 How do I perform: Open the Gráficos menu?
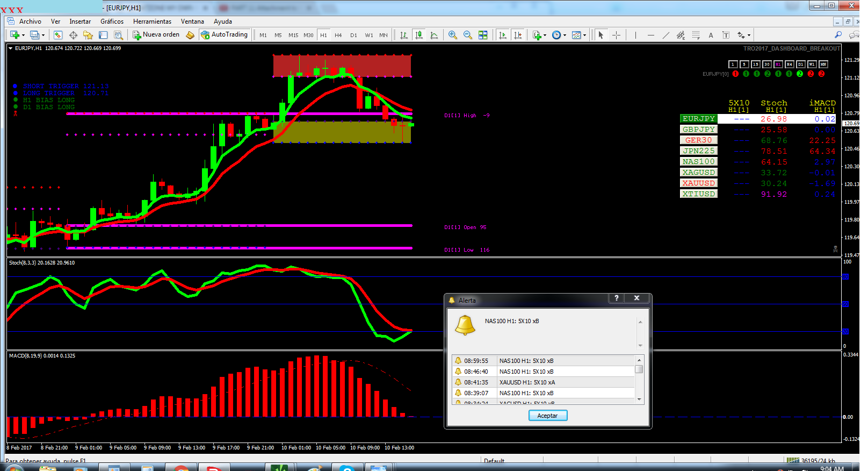tap(112, 22)
